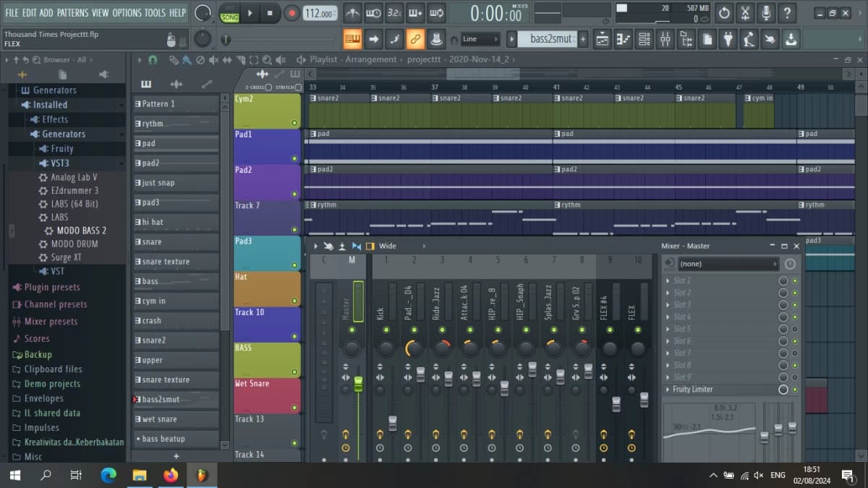Screen dimensions: 868x488
Task: Click the Pad.._04 pan knob
Action: tap(414, 348)
